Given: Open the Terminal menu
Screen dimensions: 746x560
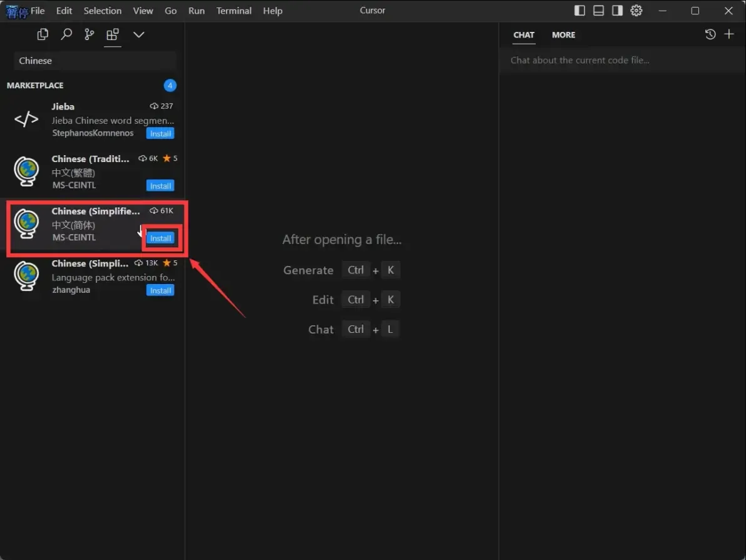Looking at the screenshot, I should pyautogui.click(x=233, y=11).
